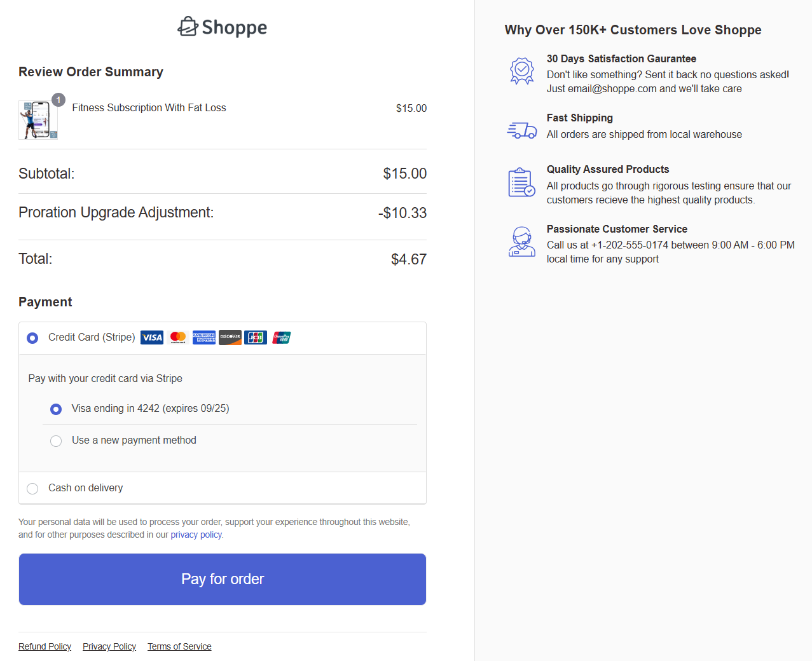Click the satisfaction guarantee badge icon
This screenshot has height=661, width=812.
[521, 70]
